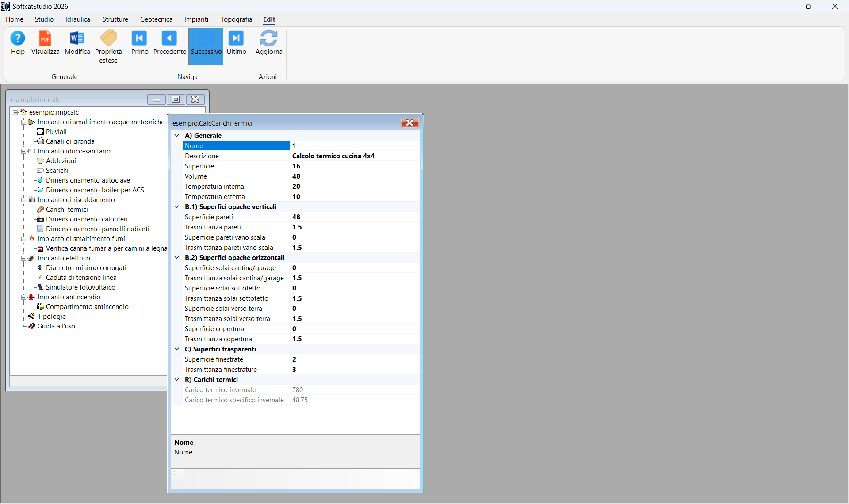This screenshot has height=504, width=849.
Task: Collapse B.1) Superfici opache verticali section
Action: (x=177, y=207)
